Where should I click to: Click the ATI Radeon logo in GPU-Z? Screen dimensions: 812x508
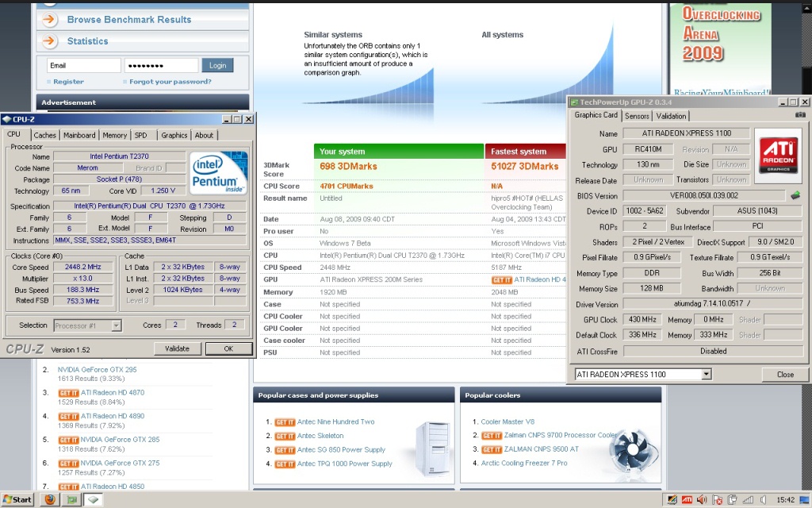click(779, 156)
